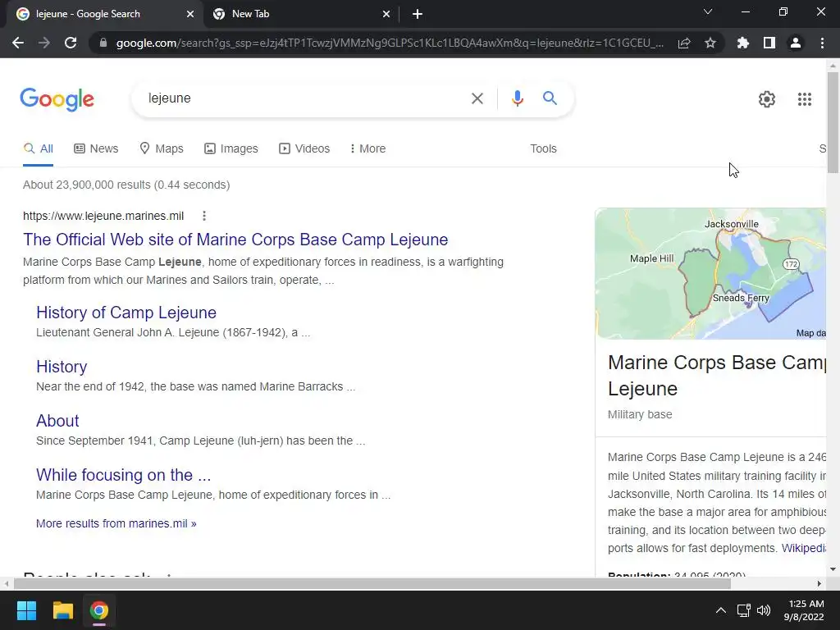Image resolution: width=840 pixels, height=630 pixels.
Task: Reload the Google search page
Action: pyautogui.click(x=71, y=43)
